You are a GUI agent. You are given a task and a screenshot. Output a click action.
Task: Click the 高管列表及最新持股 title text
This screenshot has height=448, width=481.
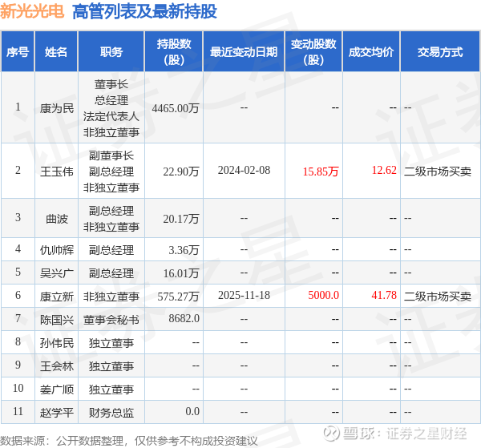click(144, 12)
